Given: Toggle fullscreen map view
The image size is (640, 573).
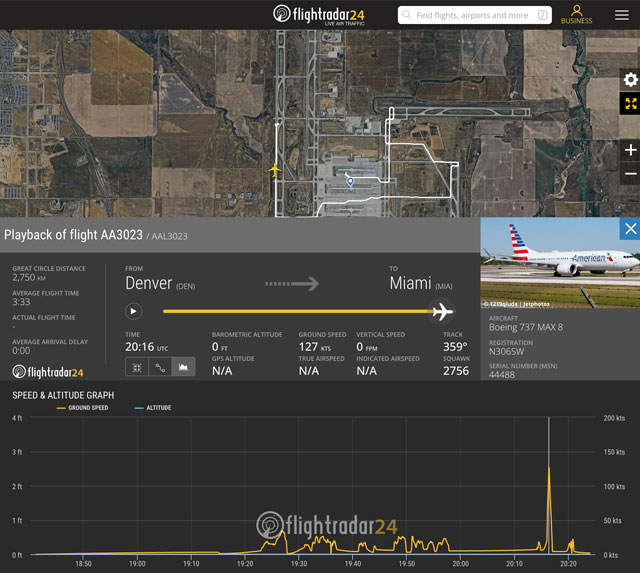Looking at the screenshot, I should 630,104.
